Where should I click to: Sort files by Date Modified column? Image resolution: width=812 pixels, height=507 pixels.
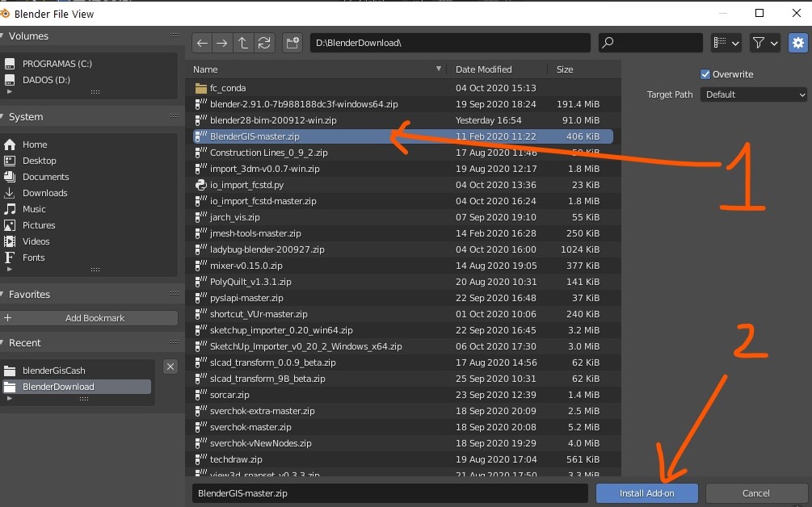pyautogui.click(x=483, y=69)
